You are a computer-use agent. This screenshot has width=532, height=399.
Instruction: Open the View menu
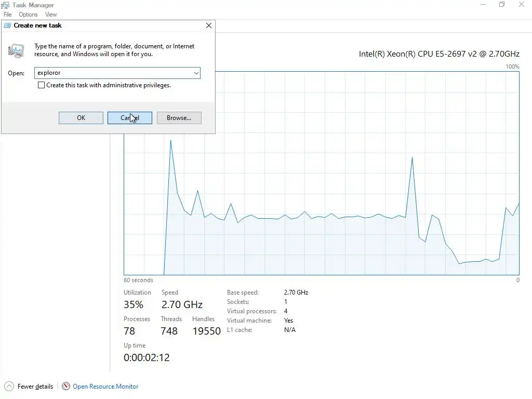coord(51,15)
